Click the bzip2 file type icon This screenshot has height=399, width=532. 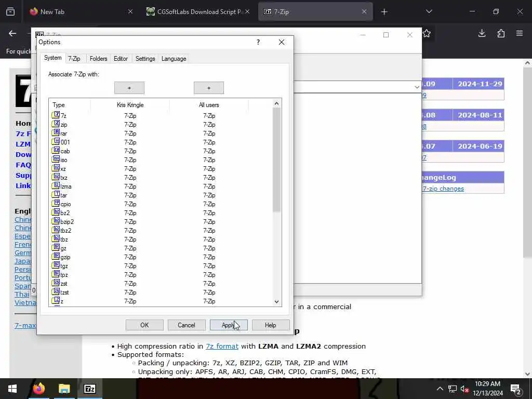tap(56, 221)
